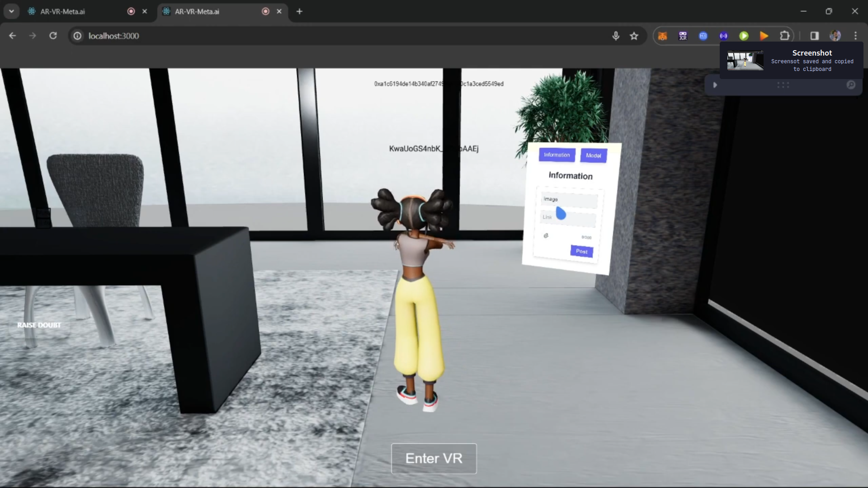Switch to the Model tab
Viewport: 868px width, 488px height.
tap(593, 155)
